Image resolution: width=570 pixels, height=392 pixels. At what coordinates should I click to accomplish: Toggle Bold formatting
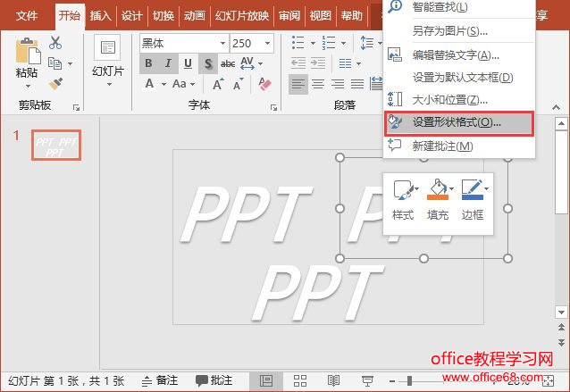click(x=148, y=63)
